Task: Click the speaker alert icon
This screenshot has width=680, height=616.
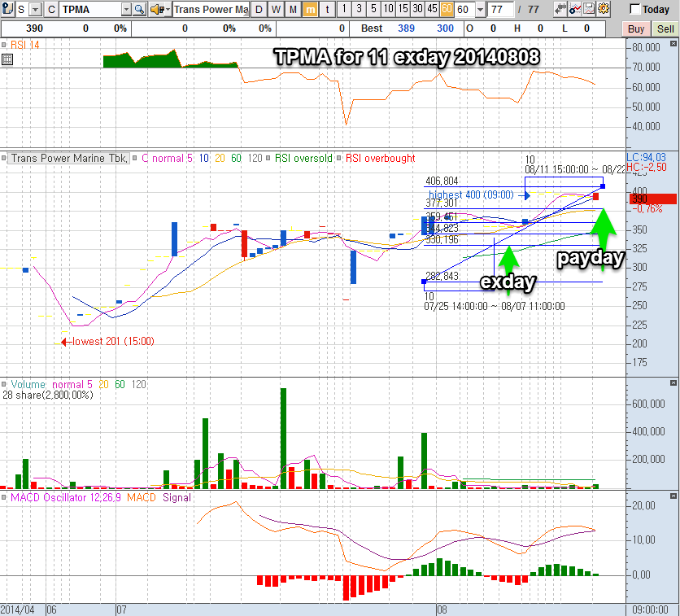Action: pos(156,9)
